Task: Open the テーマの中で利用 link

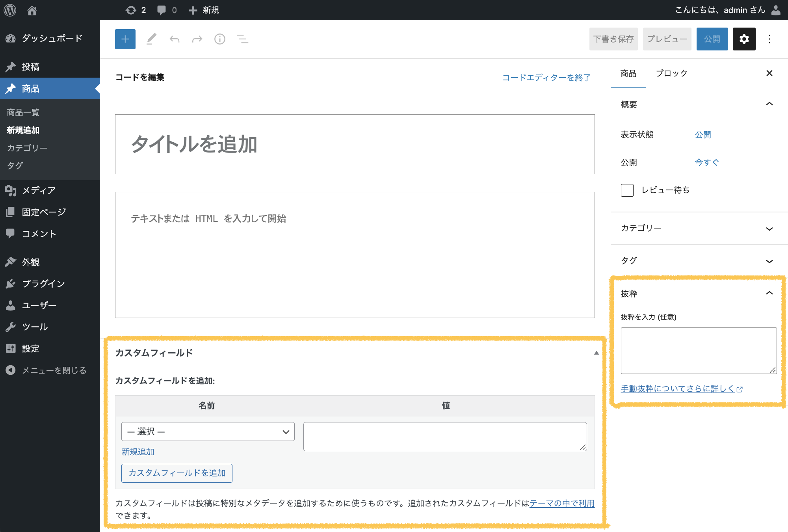Action: pyautogui.click(x=562, y=503)
